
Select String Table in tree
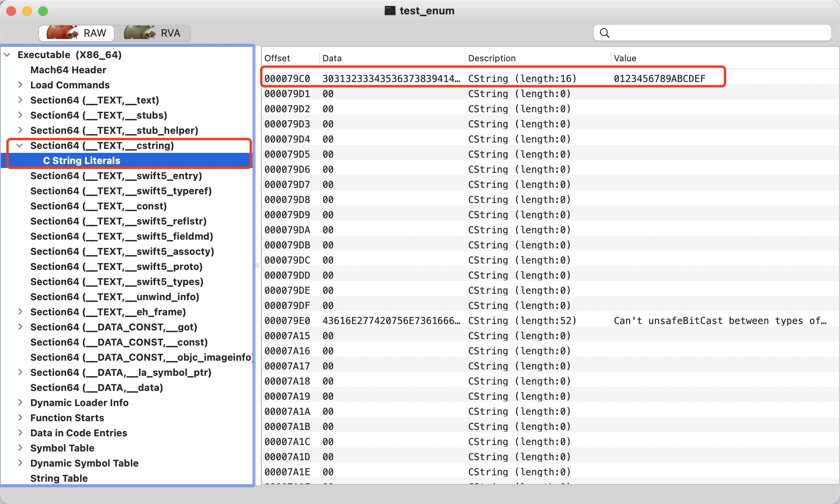(59, 479)
